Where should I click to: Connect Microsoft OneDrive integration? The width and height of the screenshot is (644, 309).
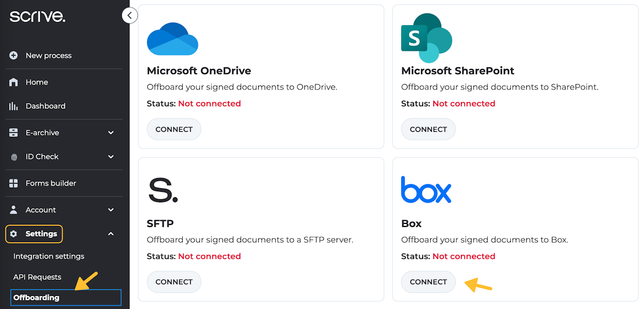(x=174, y=129)
